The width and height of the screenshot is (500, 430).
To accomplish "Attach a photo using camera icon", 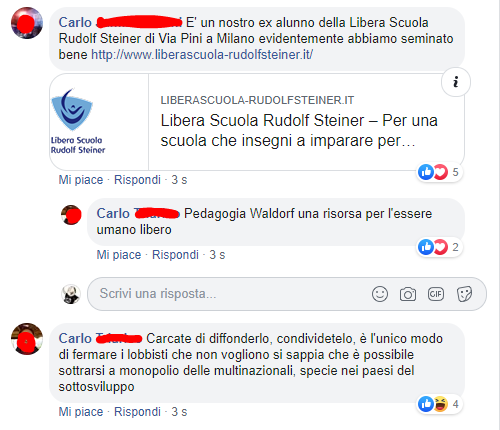I will pos(408,294).
